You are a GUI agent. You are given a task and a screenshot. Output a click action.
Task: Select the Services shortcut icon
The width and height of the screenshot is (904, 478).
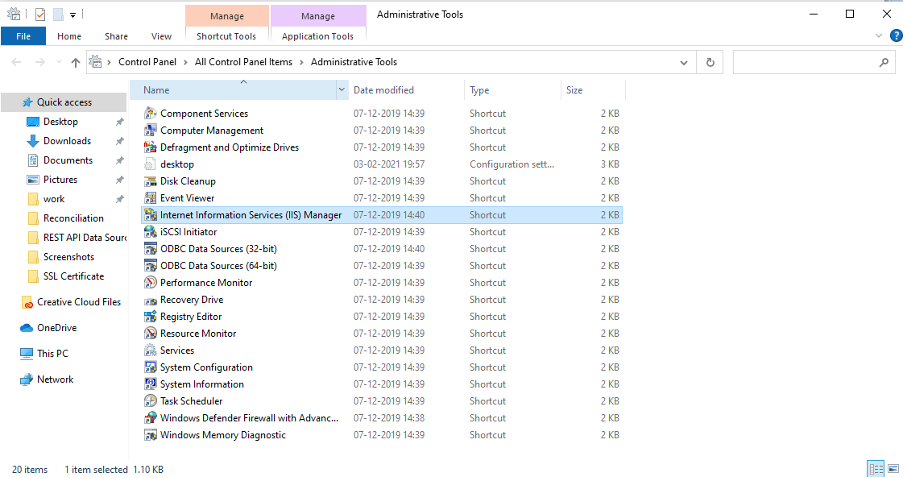(x=151, y=351)
